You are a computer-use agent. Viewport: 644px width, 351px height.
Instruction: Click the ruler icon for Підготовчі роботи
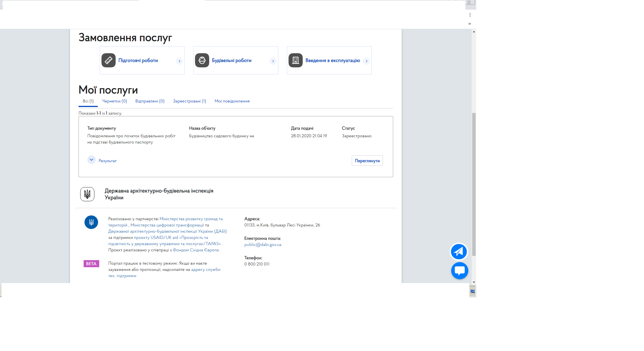click(x=109, y=60)
